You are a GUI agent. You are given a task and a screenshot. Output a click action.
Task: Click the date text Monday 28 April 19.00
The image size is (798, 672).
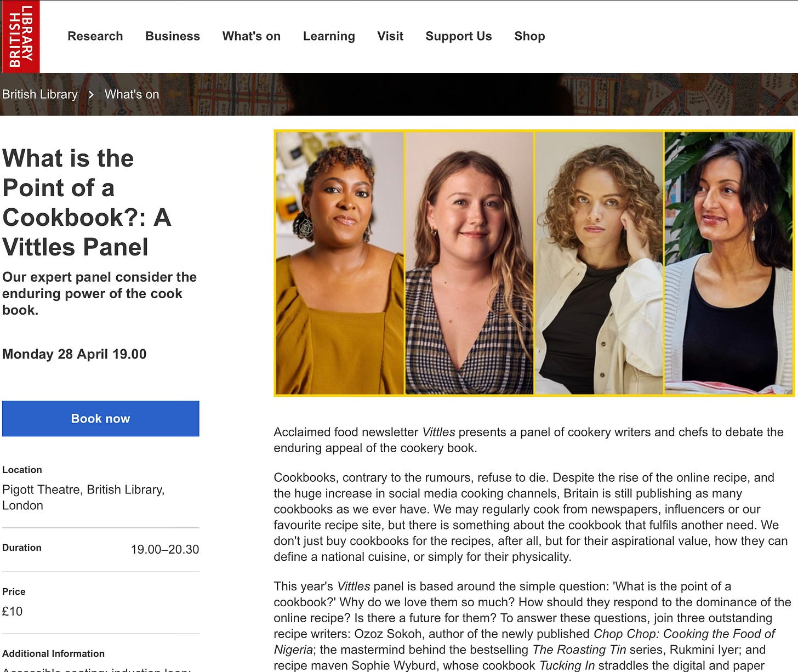pyautogui.click(x=75, y=354)
